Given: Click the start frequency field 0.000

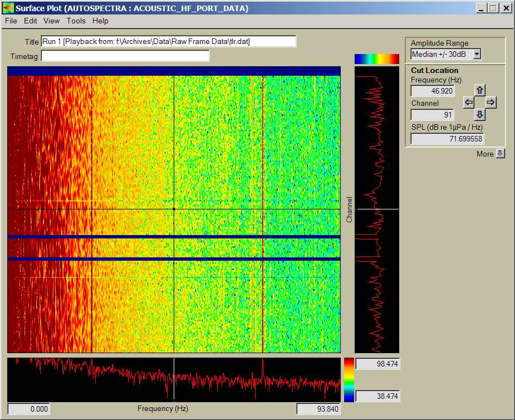Looking at the screenshot, I should (28, 409).
